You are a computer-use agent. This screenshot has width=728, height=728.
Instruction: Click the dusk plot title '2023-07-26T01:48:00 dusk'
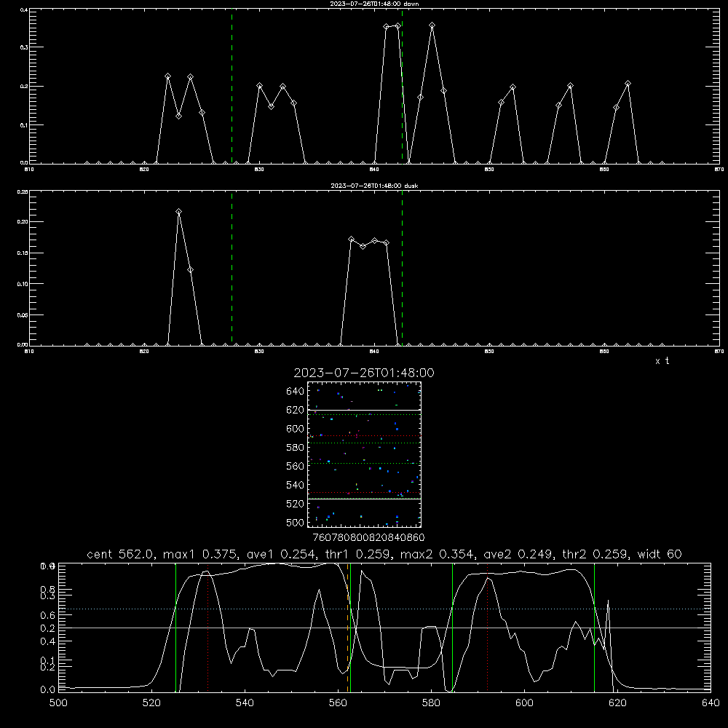pyautogui.click(x=374, y=186)
